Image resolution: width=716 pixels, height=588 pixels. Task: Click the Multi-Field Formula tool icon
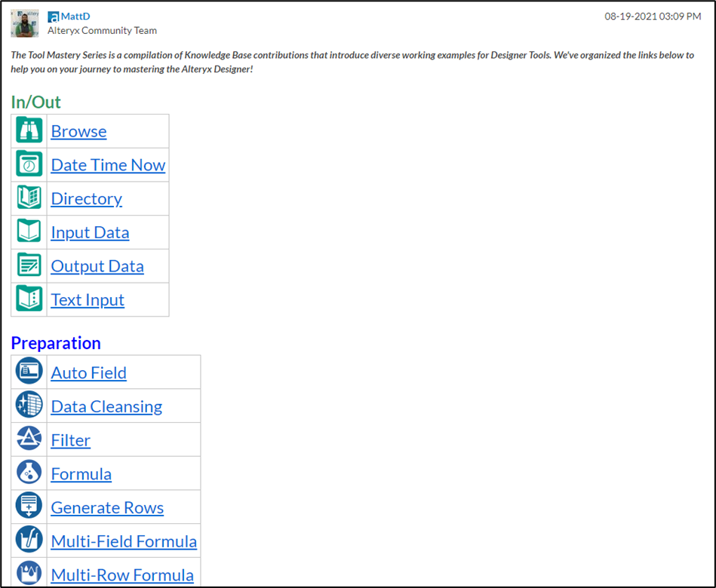[29, 540]
